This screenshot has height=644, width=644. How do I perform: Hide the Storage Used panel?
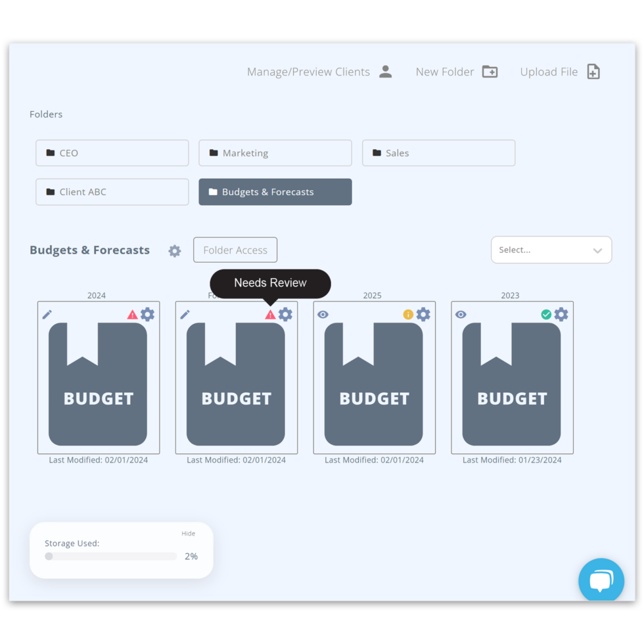pos(189,533)
